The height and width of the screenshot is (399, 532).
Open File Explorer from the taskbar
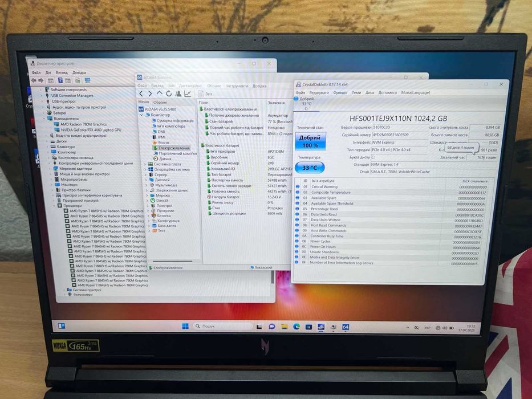tap(284, 327)
